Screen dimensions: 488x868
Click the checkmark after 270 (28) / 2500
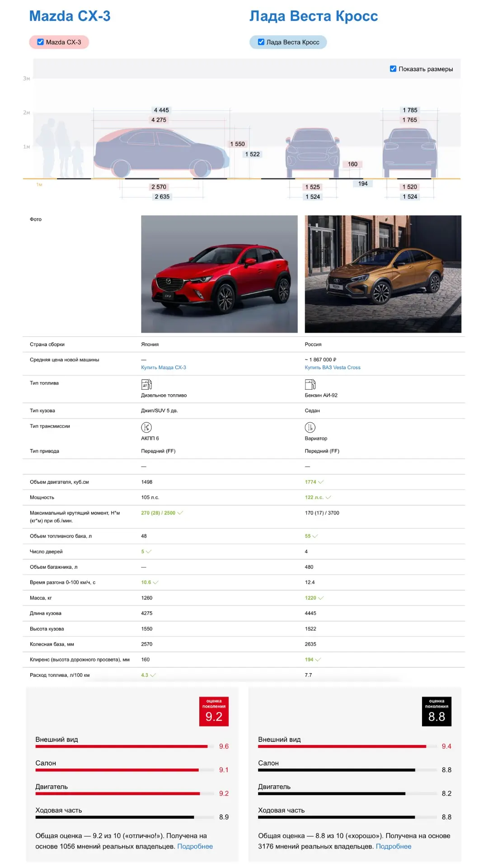(x=180, y=513)
